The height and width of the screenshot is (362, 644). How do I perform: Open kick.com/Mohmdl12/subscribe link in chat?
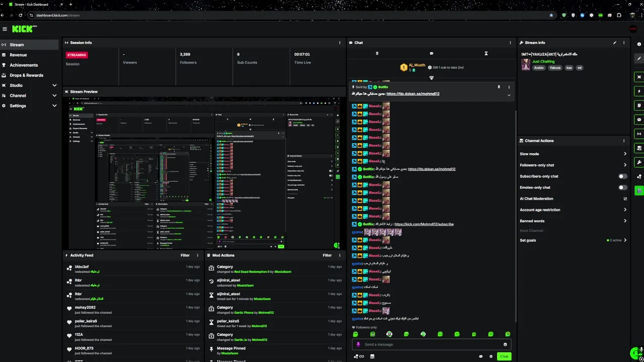click(x=424, y=224)
